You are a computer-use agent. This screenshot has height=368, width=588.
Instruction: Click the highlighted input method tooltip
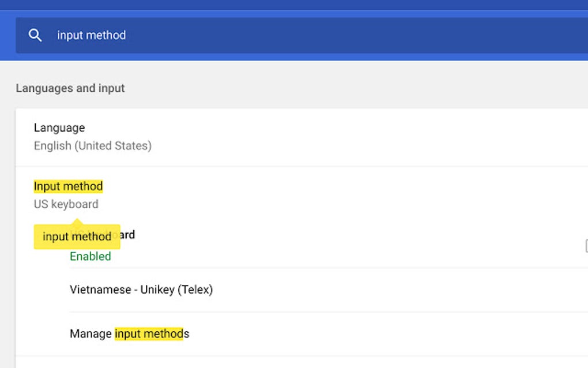pos(77,236)
